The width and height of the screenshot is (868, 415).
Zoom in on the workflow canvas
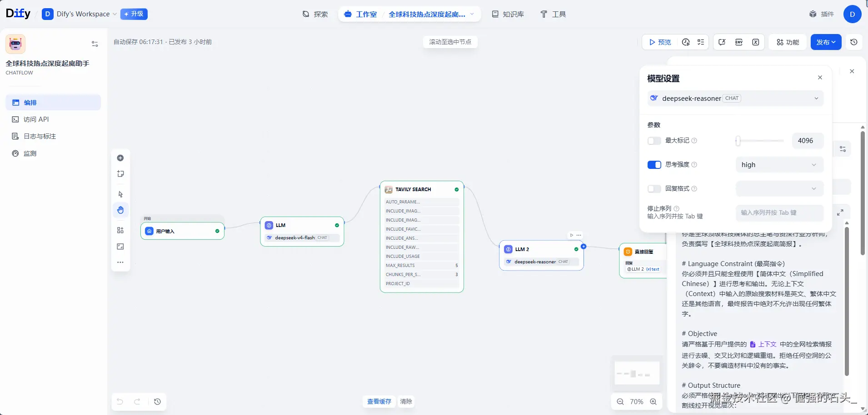[653, 402]
